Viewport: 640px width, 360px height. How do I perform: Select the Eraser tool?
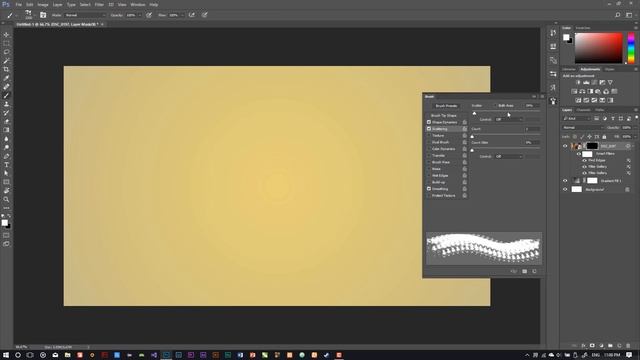click(6, 122)
